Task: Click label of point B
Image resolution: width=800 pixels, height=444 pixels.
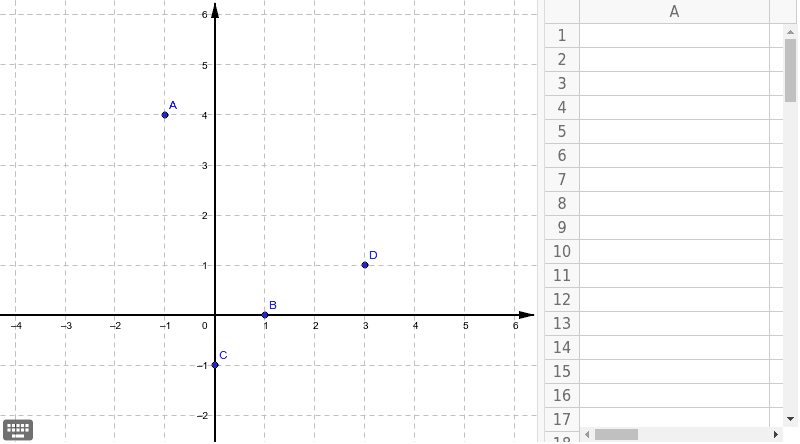Action: (273, 305)
